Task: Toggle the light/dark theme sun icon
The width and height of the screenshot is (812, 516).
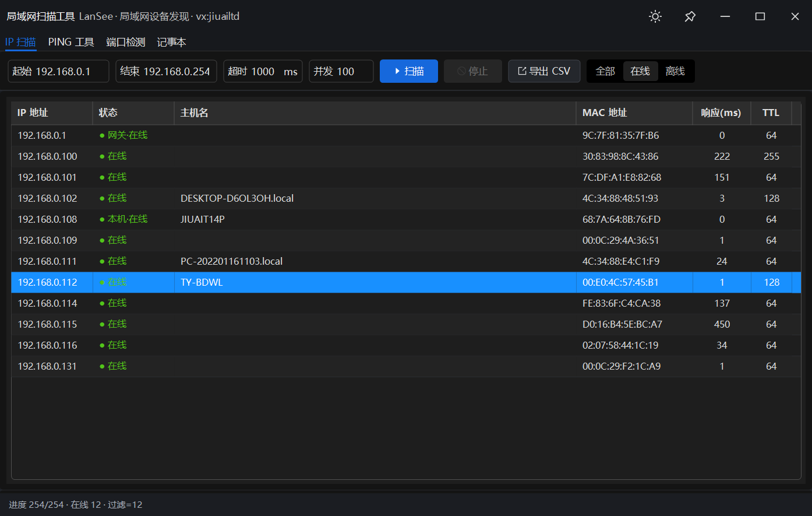Action: click(655, 16)
